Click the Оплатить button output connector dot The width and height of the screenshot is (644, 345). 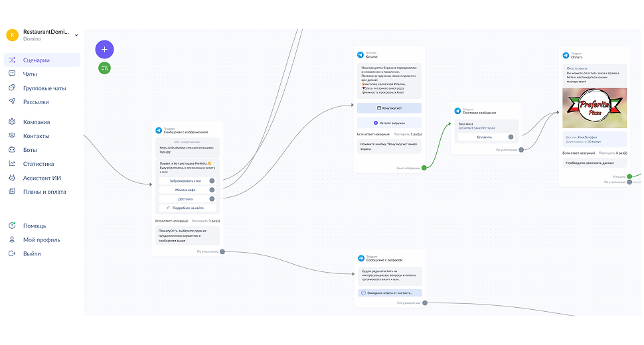click(x=511, y=137)
